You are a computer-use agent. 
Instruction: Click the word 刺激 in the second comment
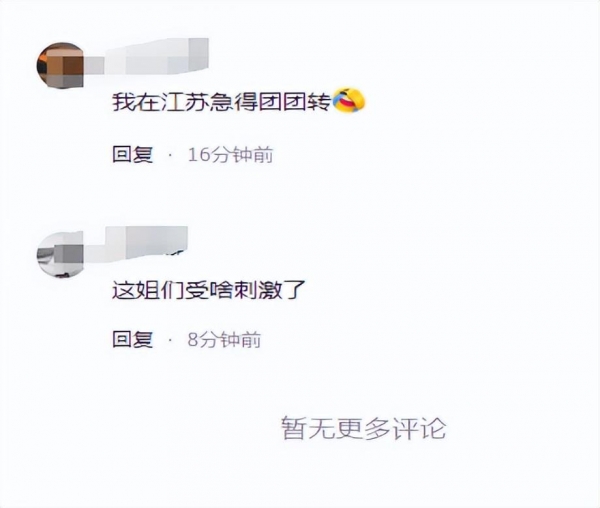(x=257, y=290)
